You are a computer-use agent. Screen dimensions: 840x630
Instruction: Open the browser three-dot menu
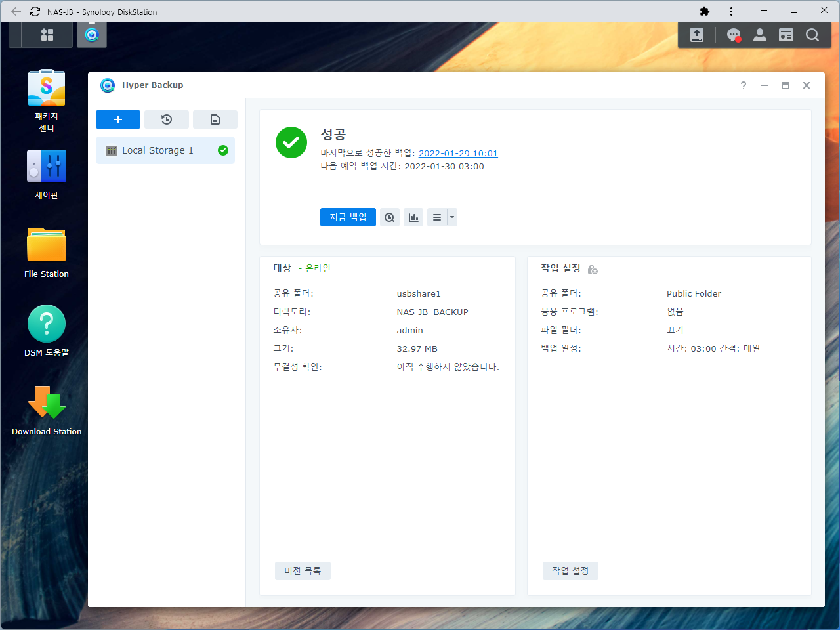[x=731, y=11]
